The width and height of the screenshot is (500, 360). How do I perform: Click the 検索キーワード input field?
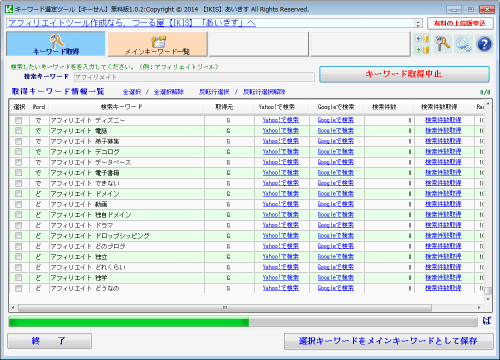point(194,77)
